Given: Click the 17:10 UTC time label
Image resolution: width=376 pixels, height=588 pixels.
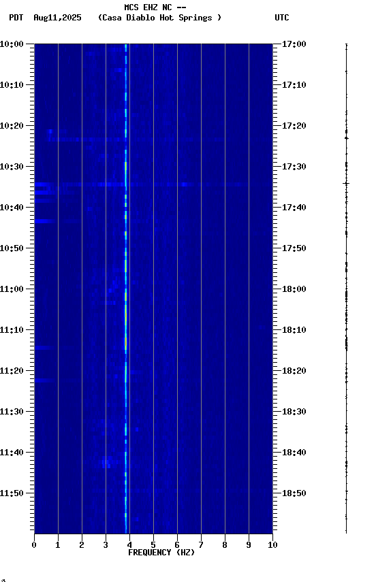Looking at the screenshot, I should point(294,85).
